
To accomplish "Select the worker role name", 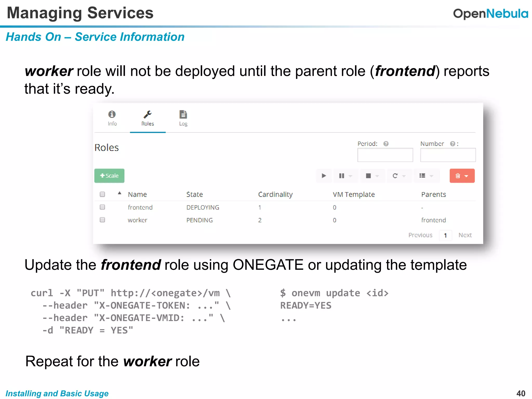I will pos(137,220).
